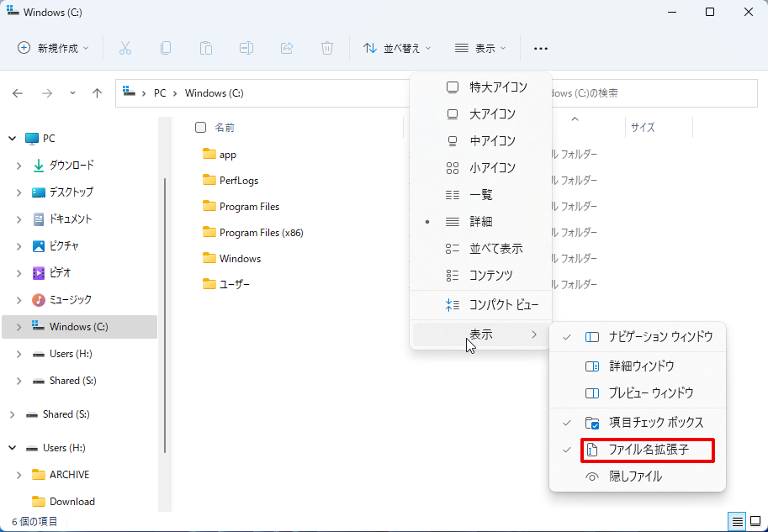Click the app folder icon
Image resolution: width=768 pixels, height=532 pixels.
[209, 154]
